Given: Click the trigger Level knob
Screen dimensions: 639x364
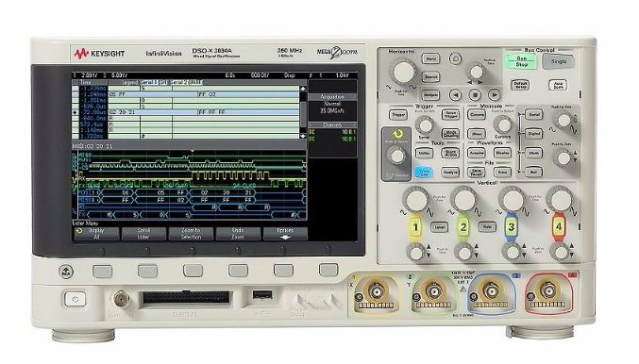Looking at the screenshot, I should click(425, 125).
